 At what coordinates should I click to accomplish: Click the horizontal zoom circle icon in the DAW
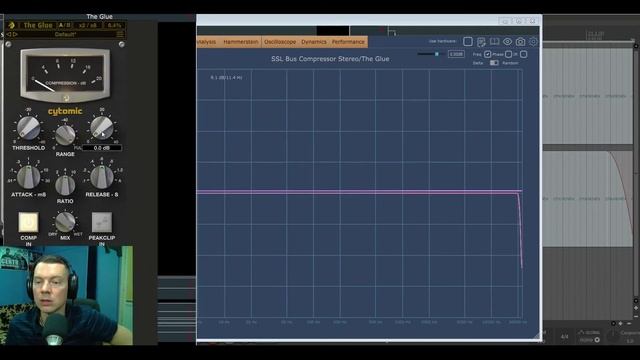point(613,323)
